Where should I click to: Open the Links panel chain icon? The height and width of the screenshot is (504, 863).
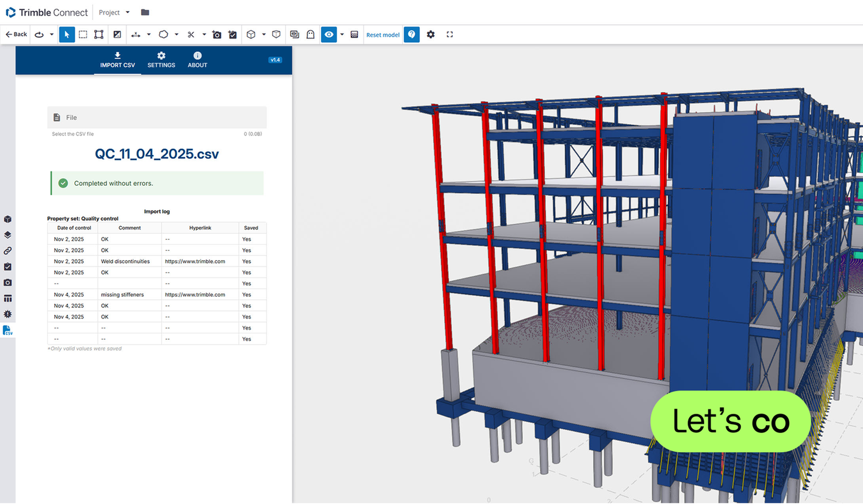(7, 251)
